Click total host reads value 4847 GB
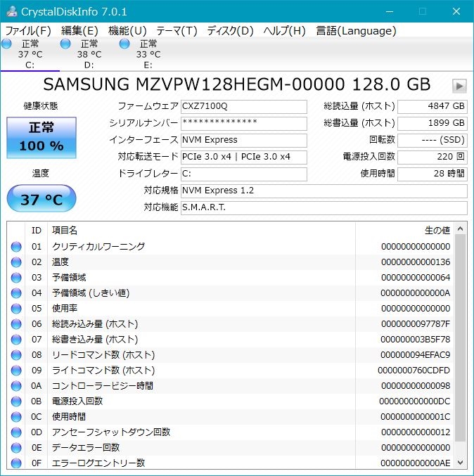Viewport: 474px width, 476px height. click(433, 107)
